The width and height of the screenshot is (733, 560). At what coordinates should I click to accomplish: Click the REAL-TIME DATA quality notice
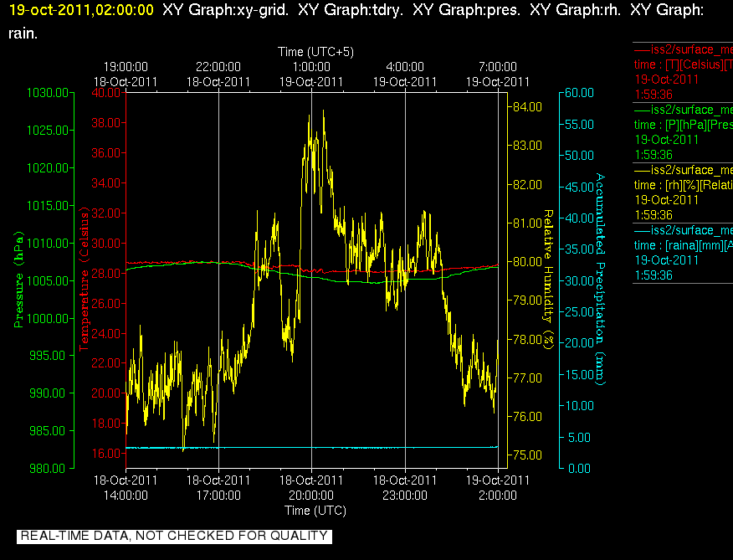pyautogui.click(x=174, y=536)
